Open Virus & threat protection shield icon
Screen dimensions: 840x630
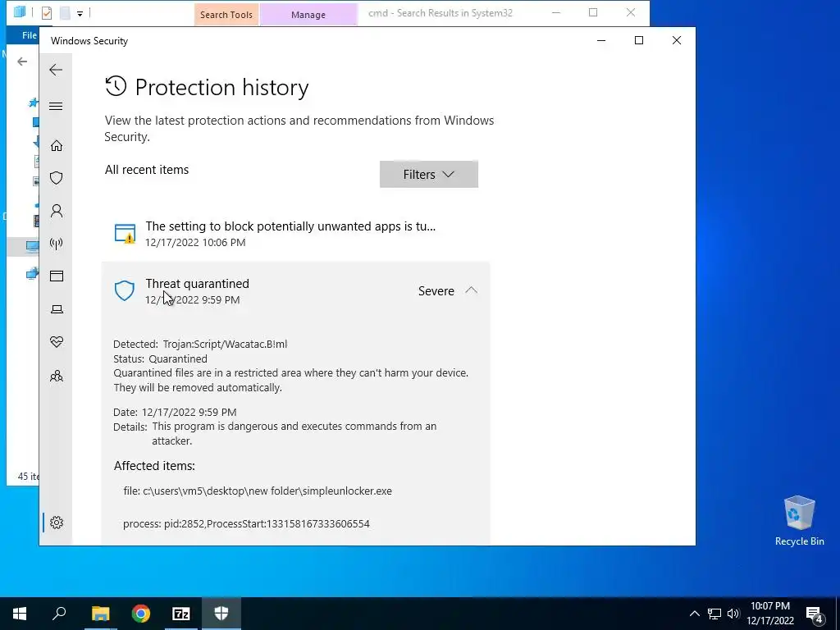coord(57,178)
